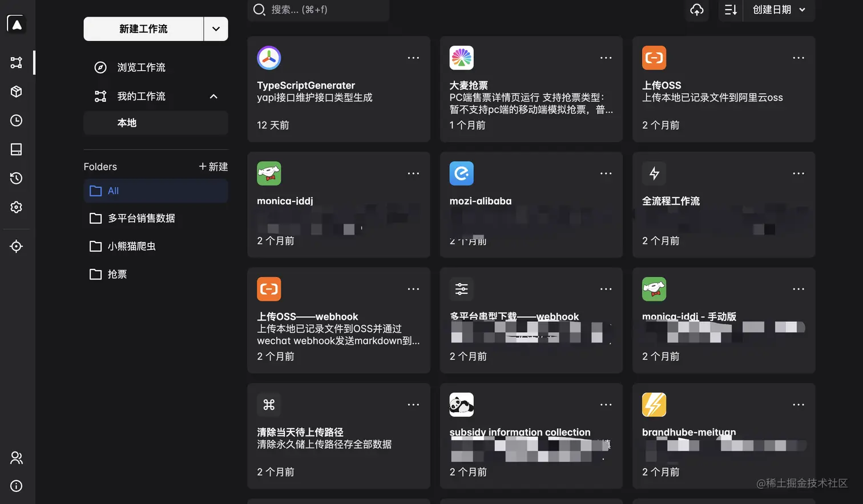Collapse the 我的工作流 section
The height and width of the screenshot is (504, 863).
click(213, 96)
